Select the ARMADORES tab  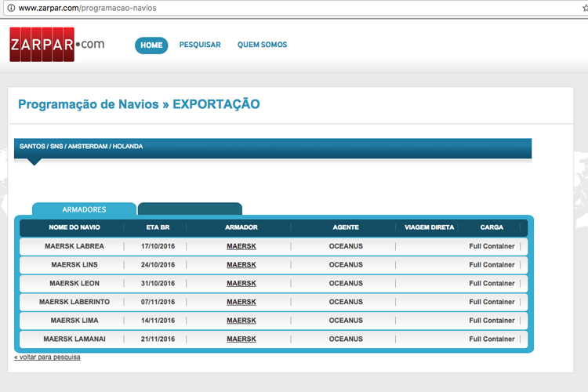tap(84, 209)
